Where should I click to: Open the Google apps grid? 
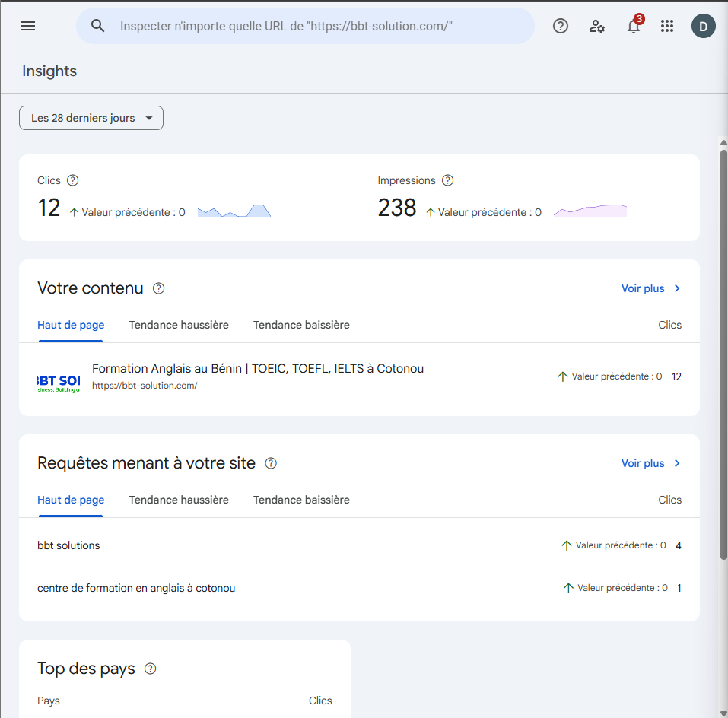[666, 26]
